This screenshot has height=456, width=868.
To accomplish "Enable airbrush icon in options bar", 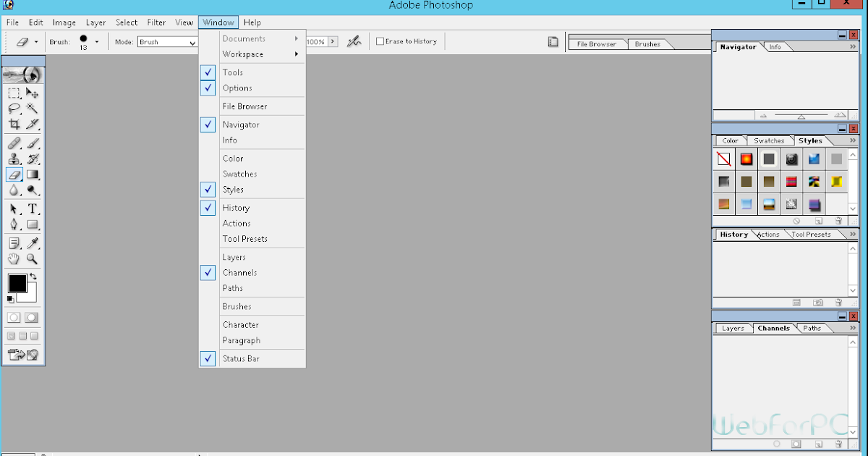I will tap(354, 42).
